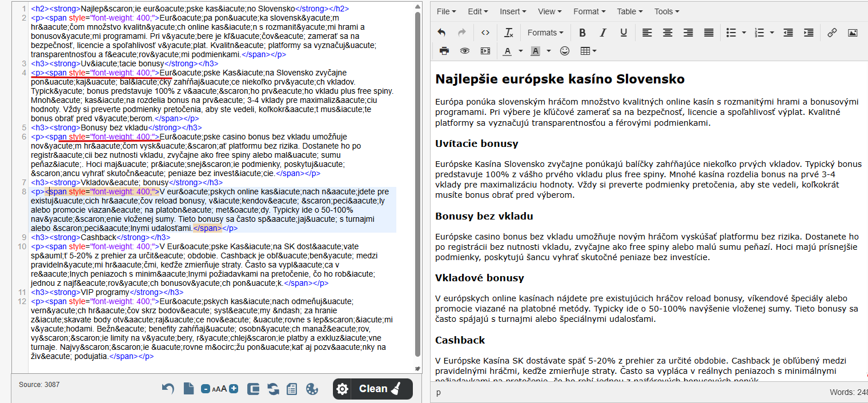
Task: Decrease indent of the paragraph
Action: (788, 33)
